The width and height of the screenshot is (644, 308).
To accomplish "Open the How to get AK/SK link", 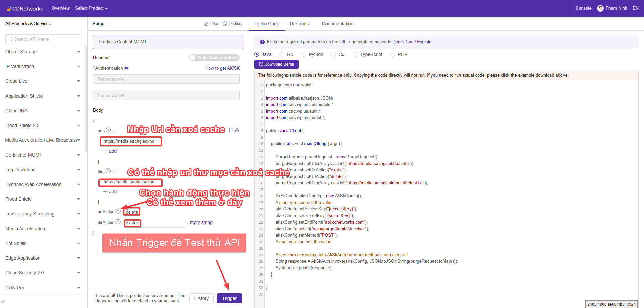I will (222, 68).
